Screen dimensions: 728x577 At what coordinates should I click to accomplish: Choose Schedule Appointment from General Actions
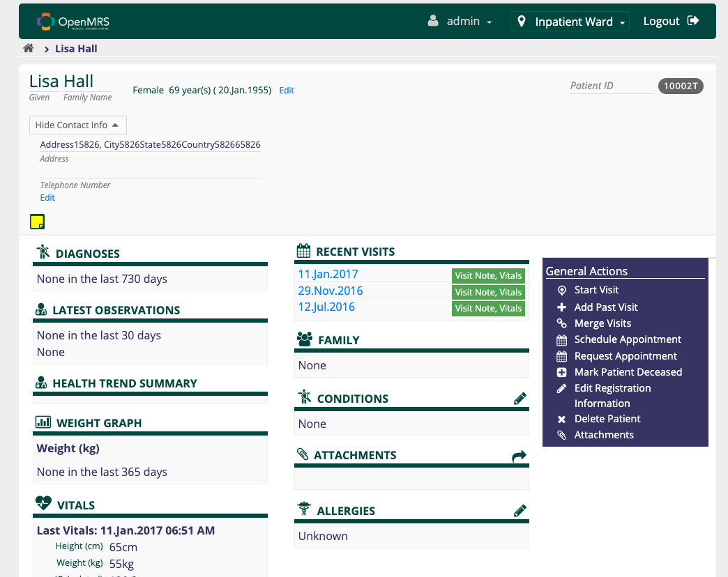pyautogui.click(x=628, y=339)
